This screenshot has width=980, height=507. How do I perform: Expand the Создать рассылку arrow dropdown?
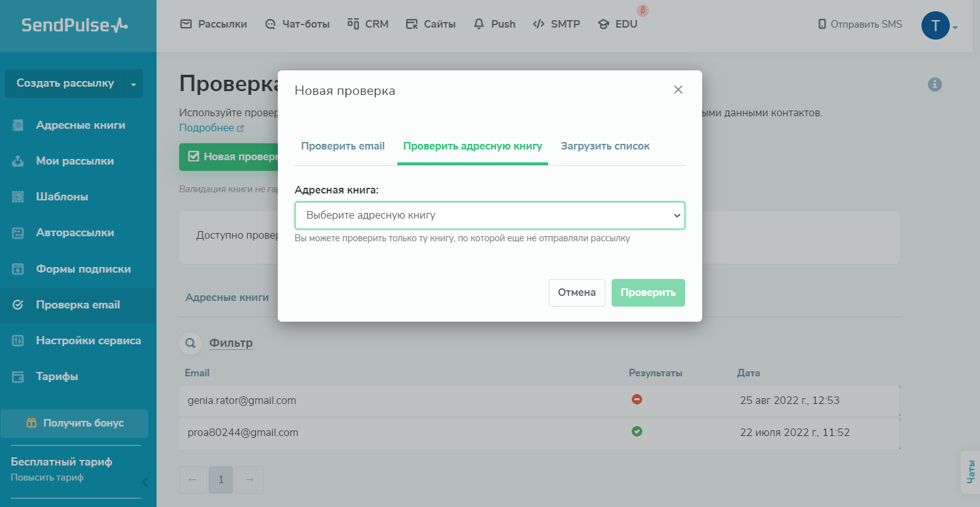click(133, 84)
